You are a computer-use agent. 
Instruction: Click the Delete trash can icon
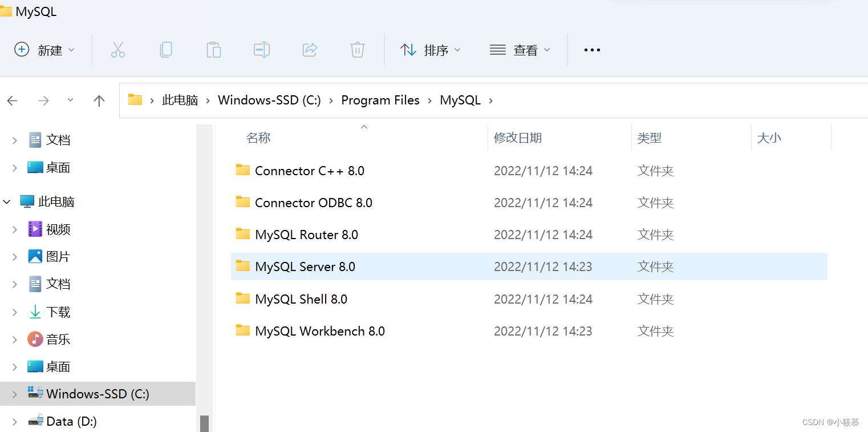(358, 50)
